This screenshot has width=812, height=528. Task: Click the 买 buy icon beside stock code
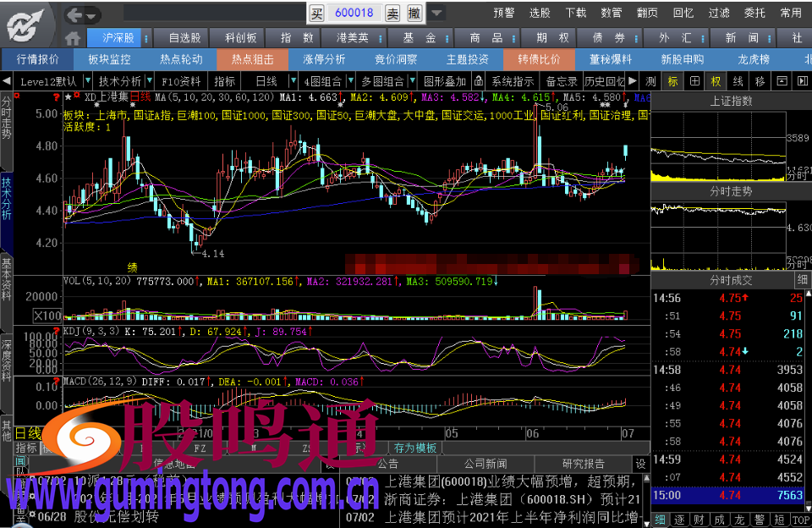(317, 13)
